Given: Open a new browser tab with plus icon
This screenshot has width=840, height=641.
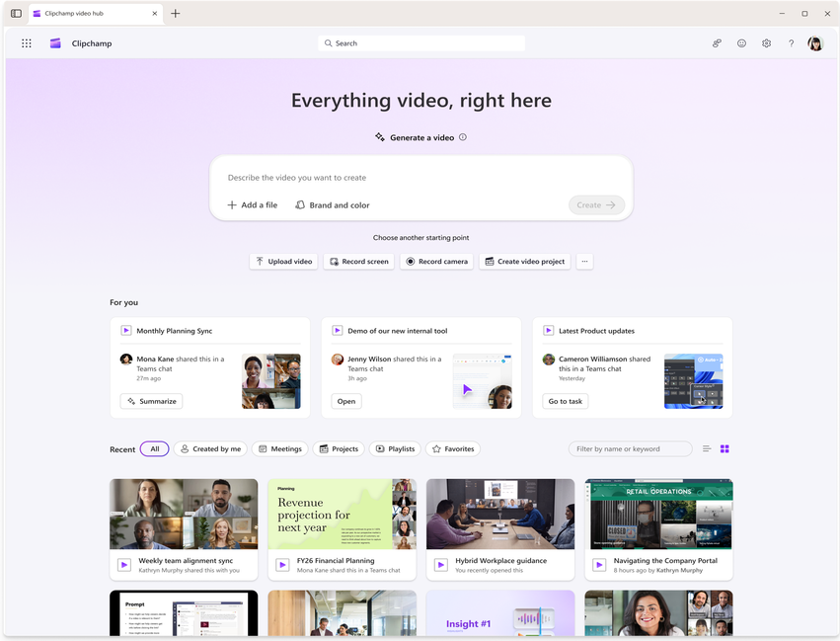Looking at the screenshot, I should (175, 14).
